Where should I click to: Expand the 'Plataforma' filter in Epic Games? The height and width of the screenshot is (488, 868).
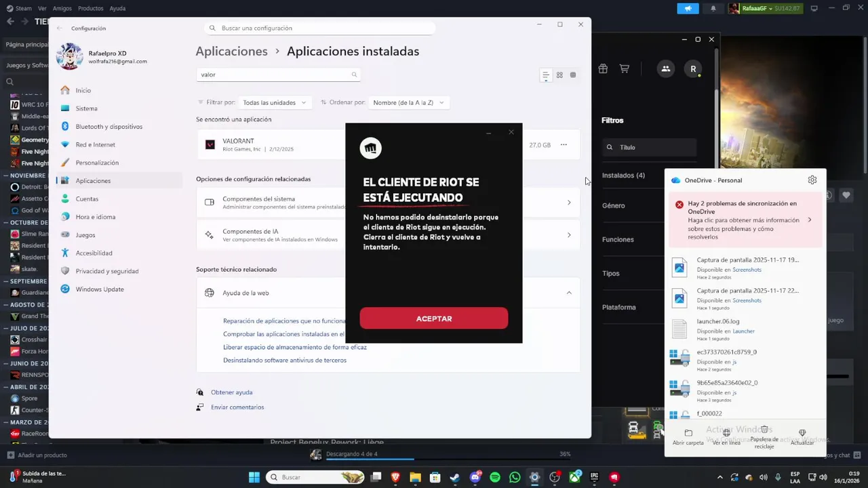(618, 307)
